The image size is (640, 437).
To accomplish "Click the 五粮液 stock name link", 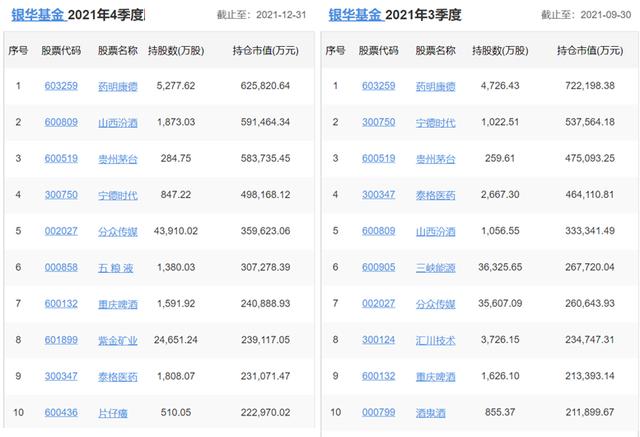I will 116,268.
